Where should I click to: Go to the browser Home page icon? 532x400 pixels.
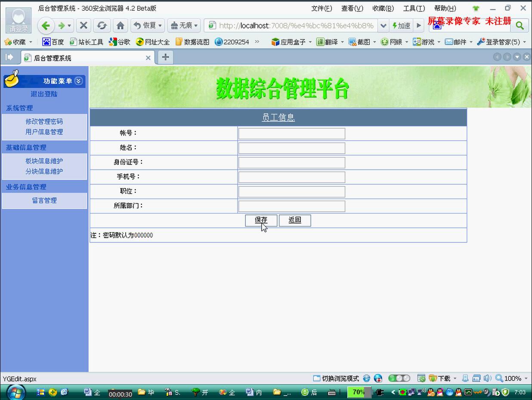[x=121, y=26]
